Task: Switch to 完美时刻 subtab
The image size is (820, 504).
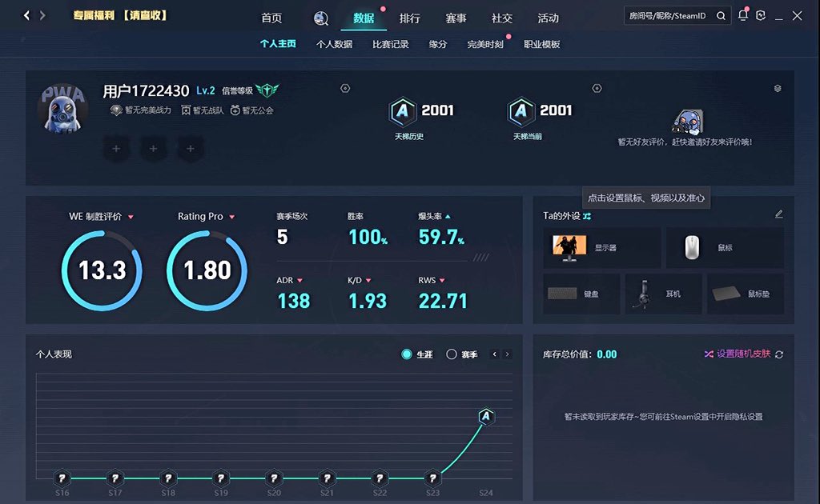Action: tap(485, 44)
